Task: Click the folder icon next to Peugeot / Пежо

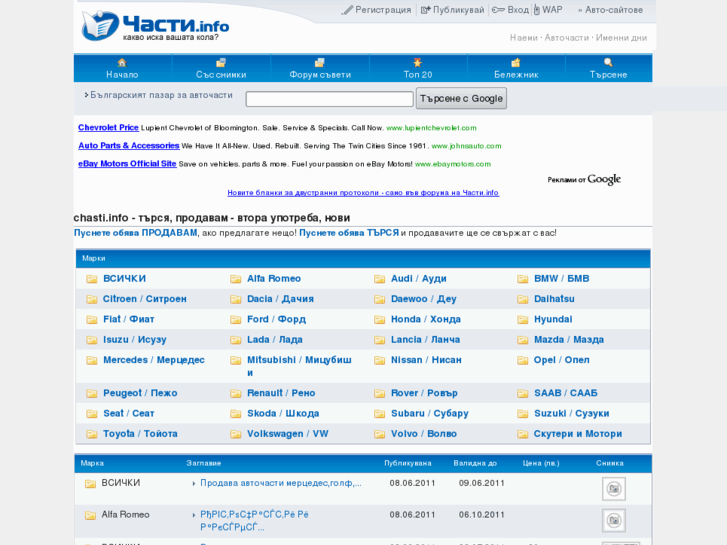Action: (x=92, y=393)
